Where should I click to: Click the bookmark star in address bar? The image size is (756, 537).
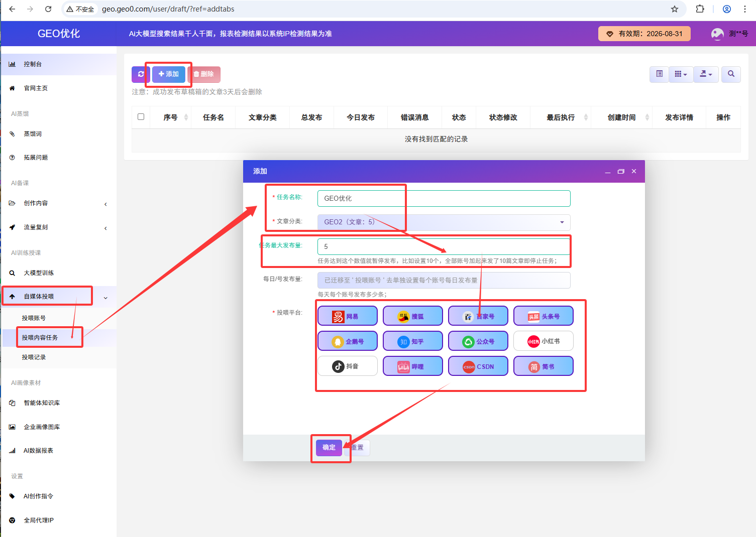point(675,9)
